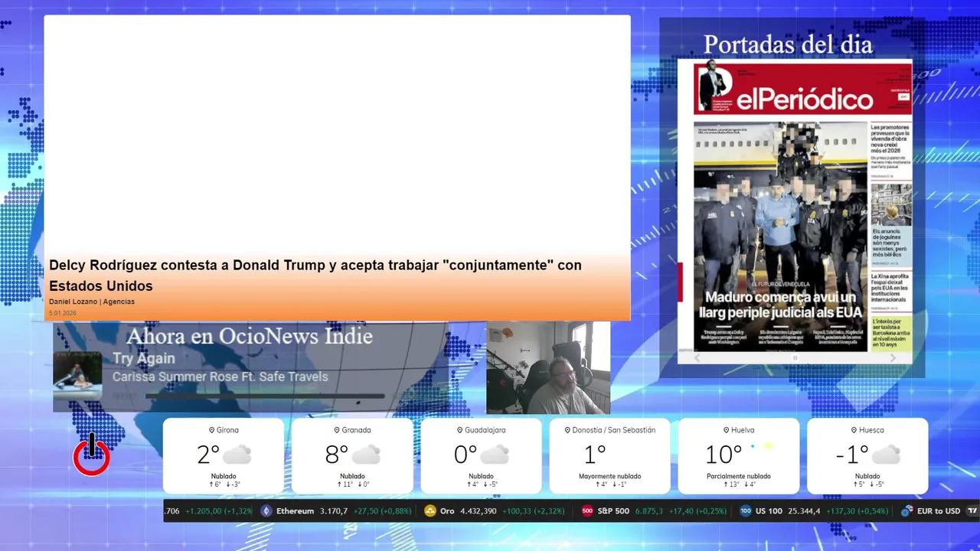Click the S&P 500 value "6.875,3"
The image size is (980, 551).
pyautogui.click(x=648, y=511)
